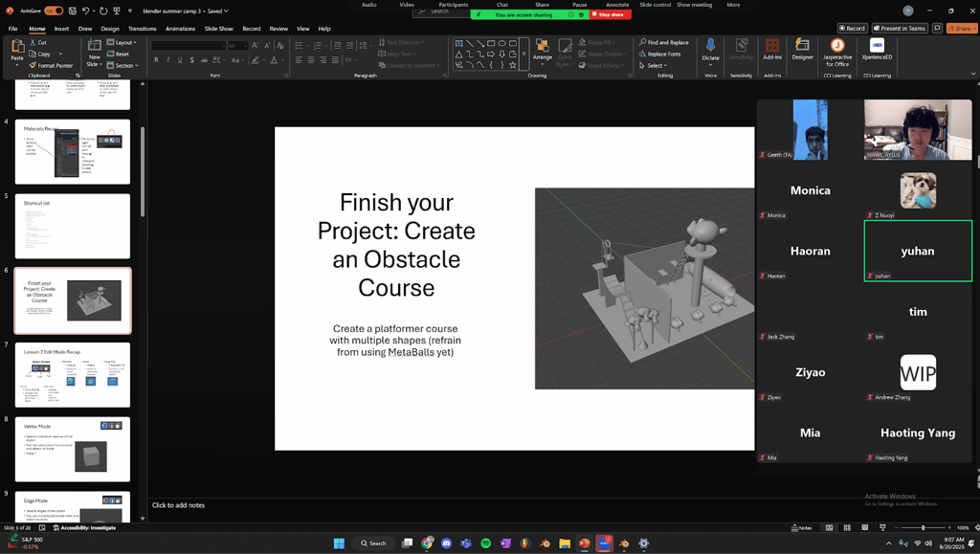Toggle bold formatting

156,59
